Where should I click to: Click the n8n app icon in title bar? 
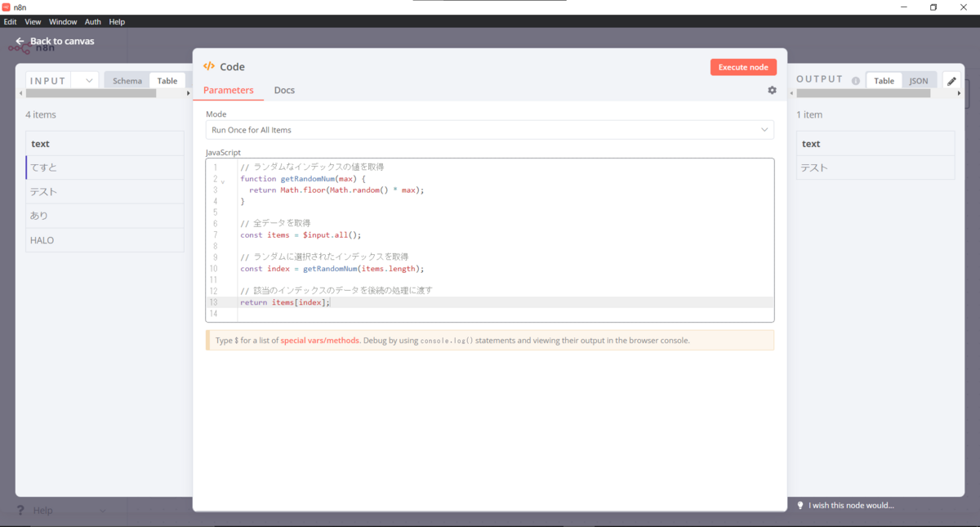pos(7,7)
